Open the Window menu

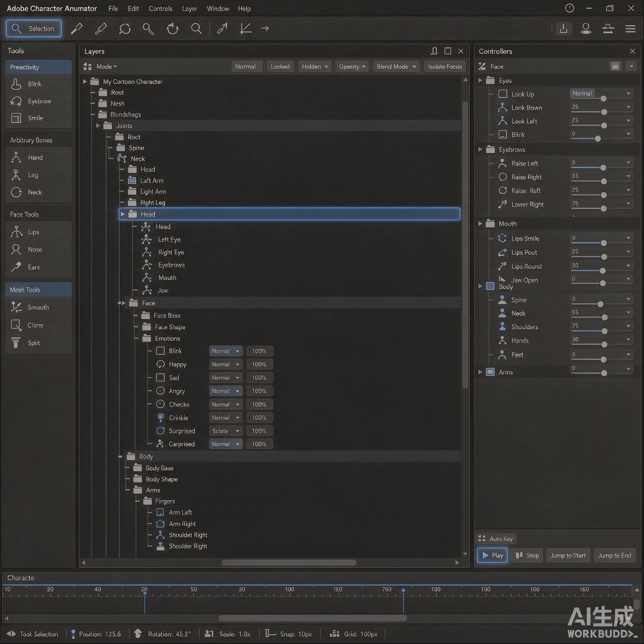pos(218,9)
